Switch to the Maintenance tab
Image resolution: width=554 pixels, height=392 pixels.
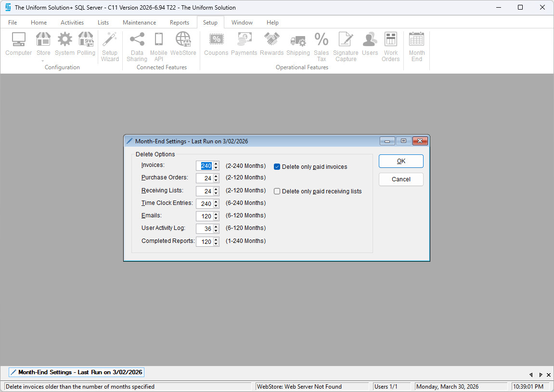[x=139, y=23]
